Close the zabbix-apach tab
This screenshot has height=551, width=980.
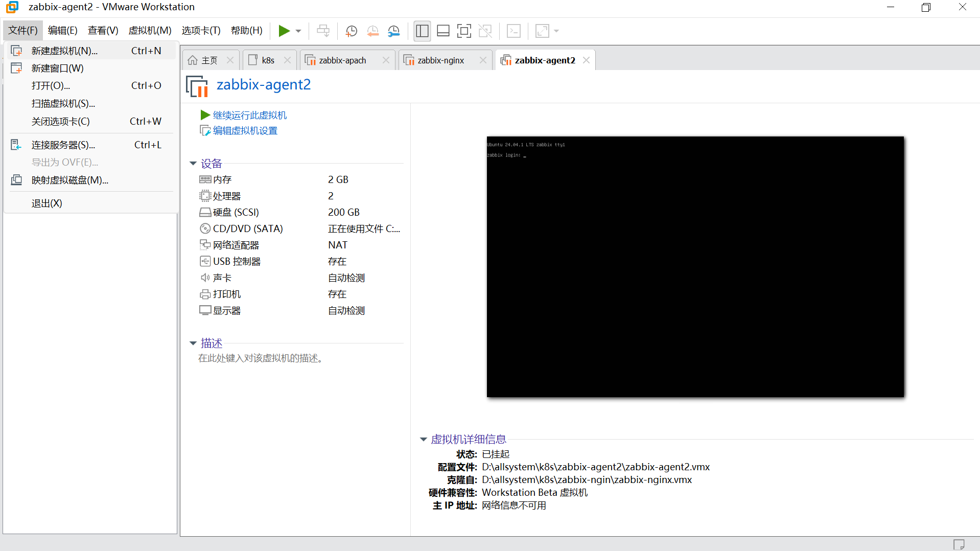coord(386,60)
